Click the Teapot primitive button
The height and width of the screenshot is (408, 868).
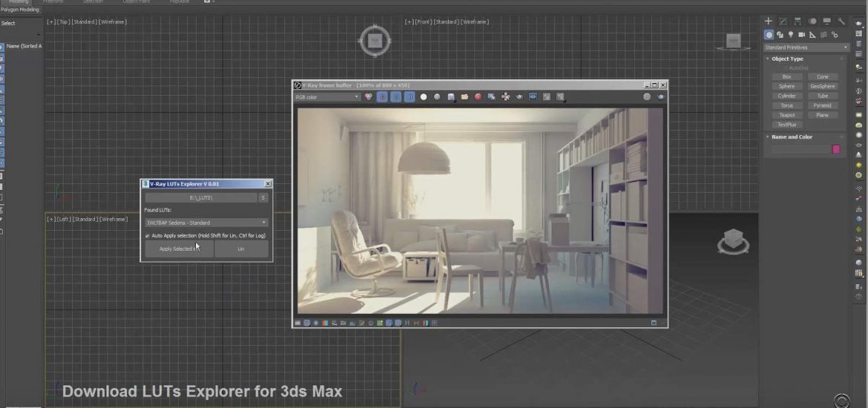pos(787,115)
